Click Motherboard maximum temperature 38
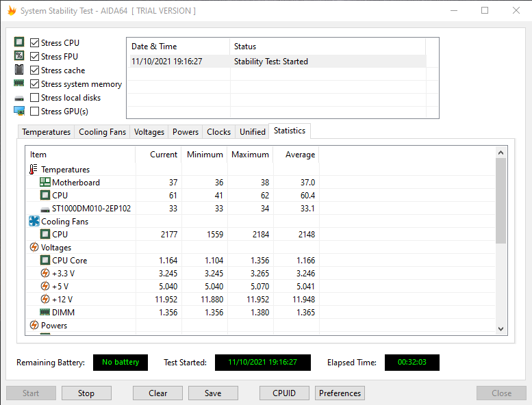This screenshot has height=405, width=532. (265, 183)
